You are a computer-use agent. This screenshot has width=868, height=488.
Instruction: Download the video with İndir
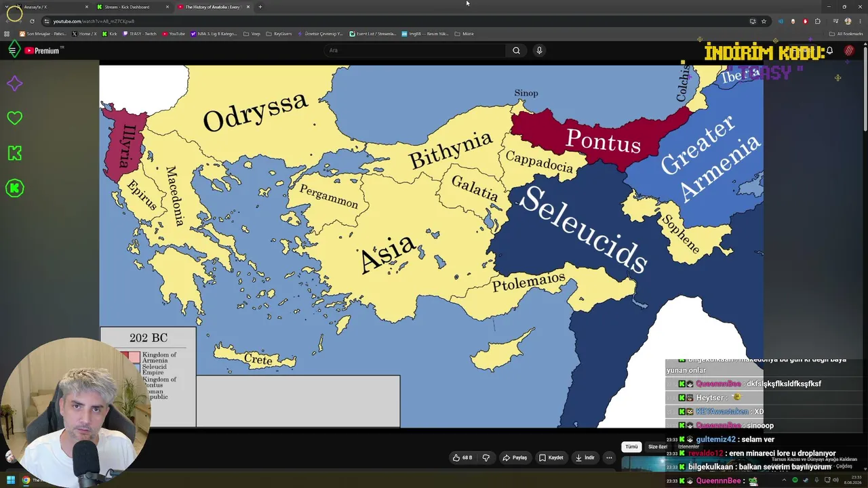click(585, 457)
